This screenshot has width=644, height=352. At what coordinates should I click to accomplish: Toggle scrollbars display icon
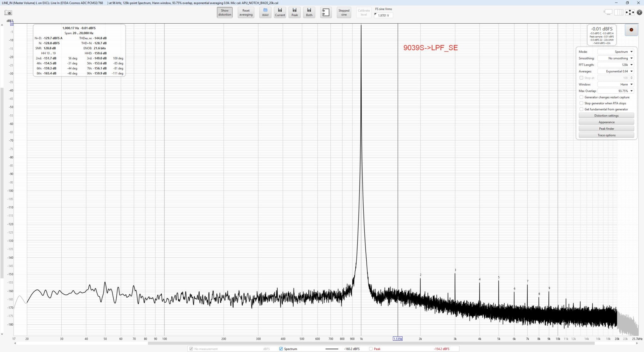pyautogui.click(x=608, y=12)
